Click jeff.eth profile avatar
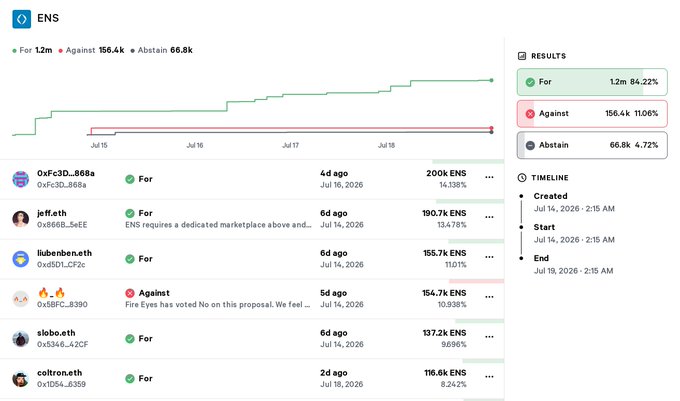 point(20,219)
